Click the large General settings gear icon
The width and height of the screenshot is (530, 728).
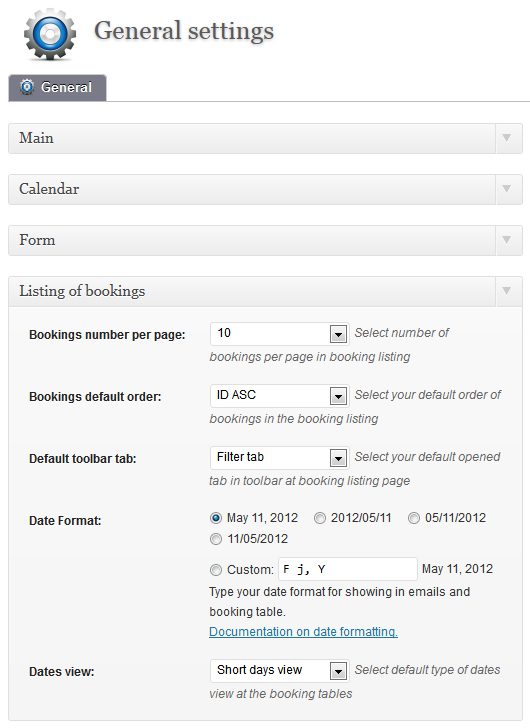(50, 34)
